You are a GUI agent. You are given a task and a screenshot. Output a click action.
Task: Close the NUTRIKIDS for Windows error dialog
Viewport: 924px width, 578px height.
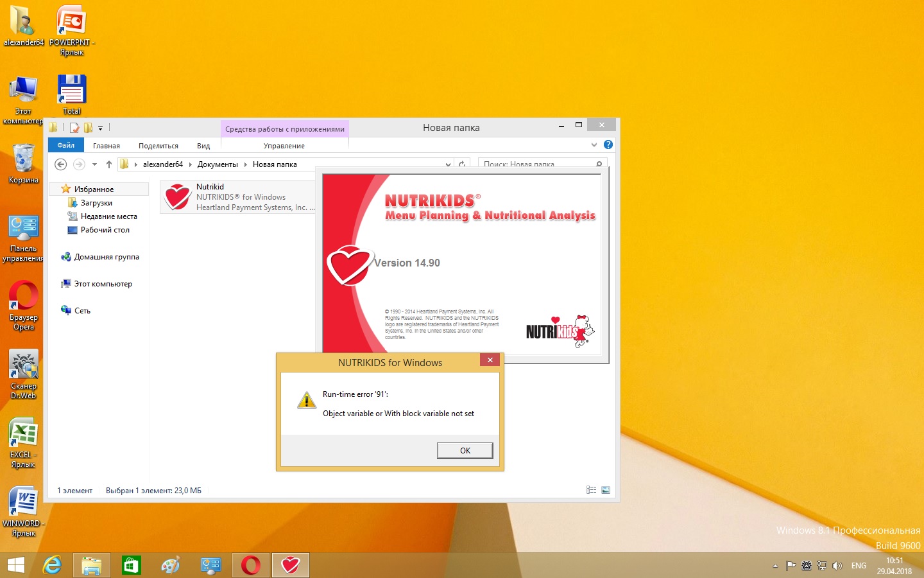point(490,360)
